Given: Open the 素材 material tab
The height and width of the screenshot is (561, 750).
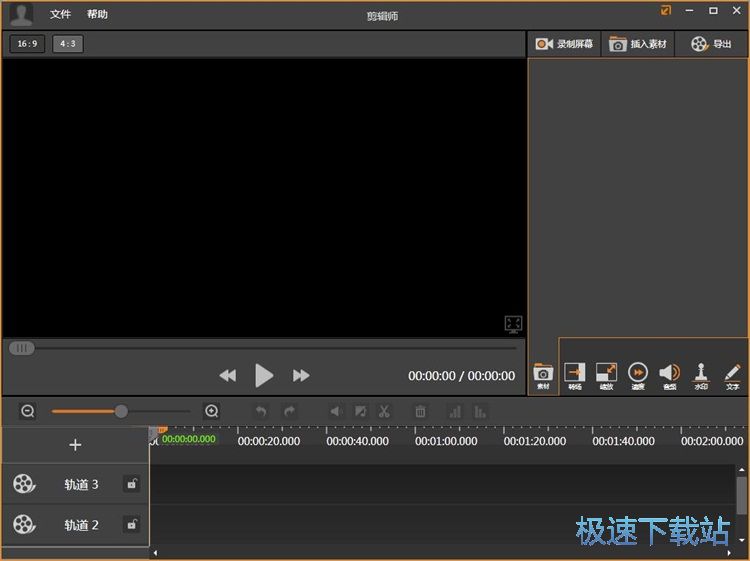Looking at the screenshot, I should click(x=543, y=376).
